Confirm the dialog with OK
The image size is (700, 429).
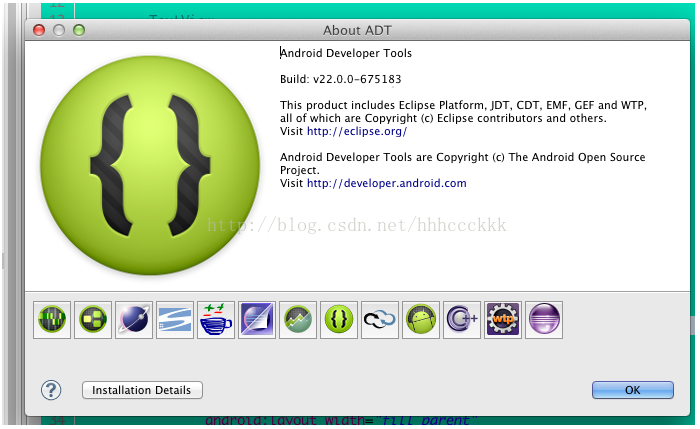[x=633, y=390]
